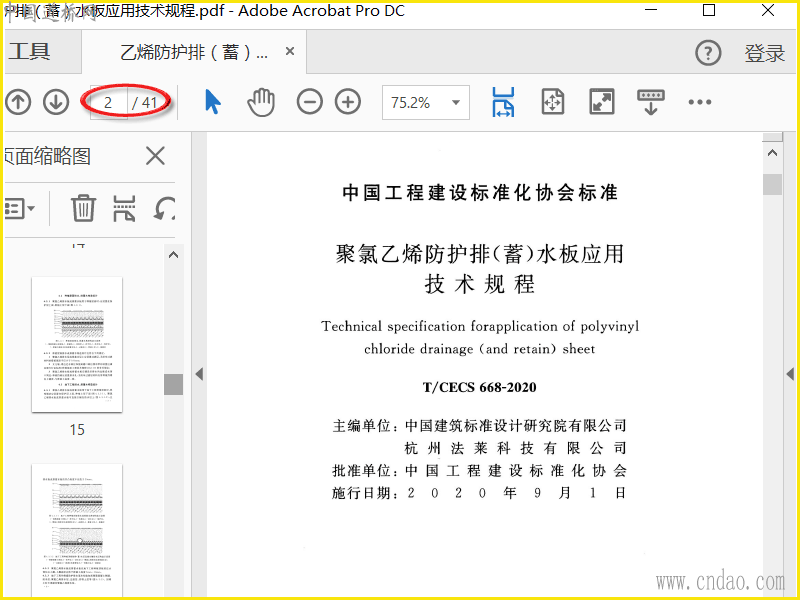Click the page number field showing 2

(x=108, y=103)
